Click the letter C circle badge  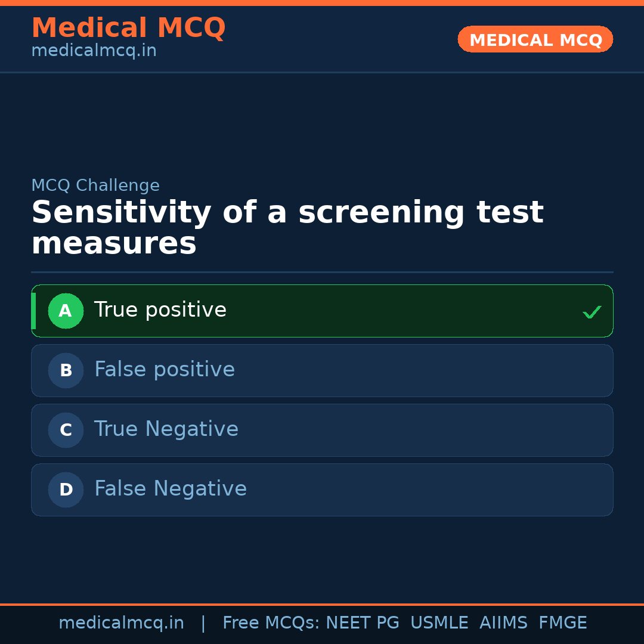66,430
